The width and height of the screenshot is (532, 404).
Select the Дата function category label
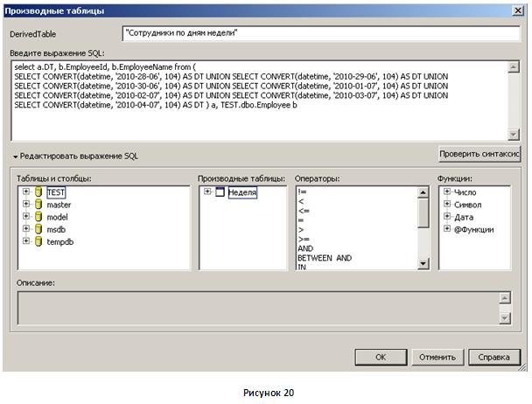click(464, 217)
